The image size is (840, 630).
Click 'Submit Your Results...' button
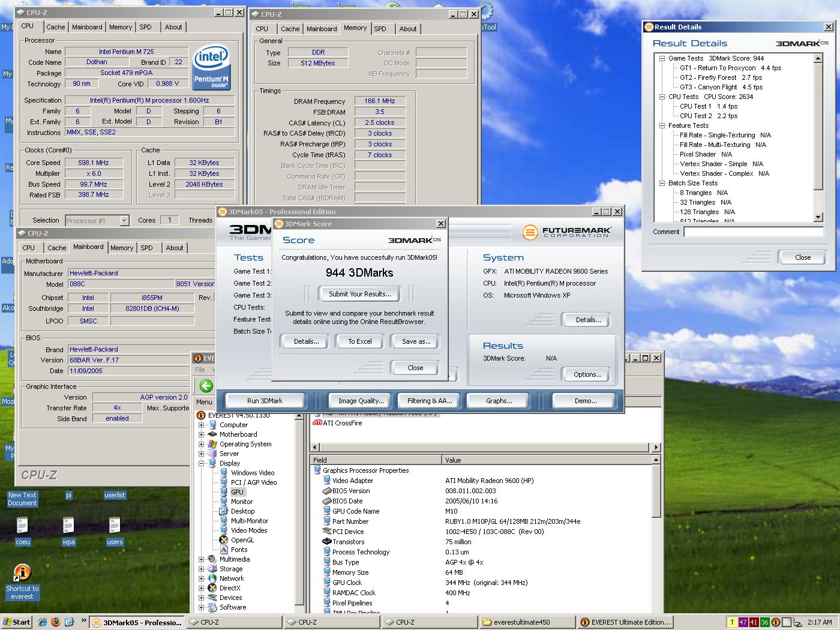360,294
